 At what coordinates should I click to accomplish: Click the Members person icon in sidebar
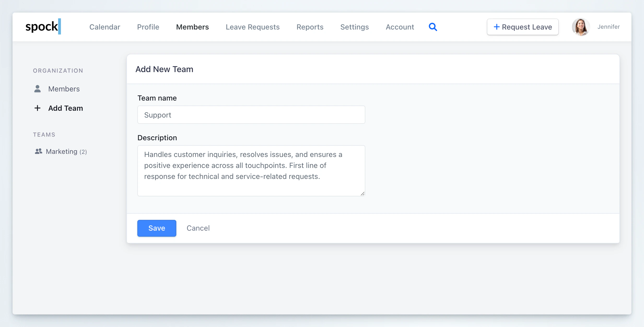point(37,89)
